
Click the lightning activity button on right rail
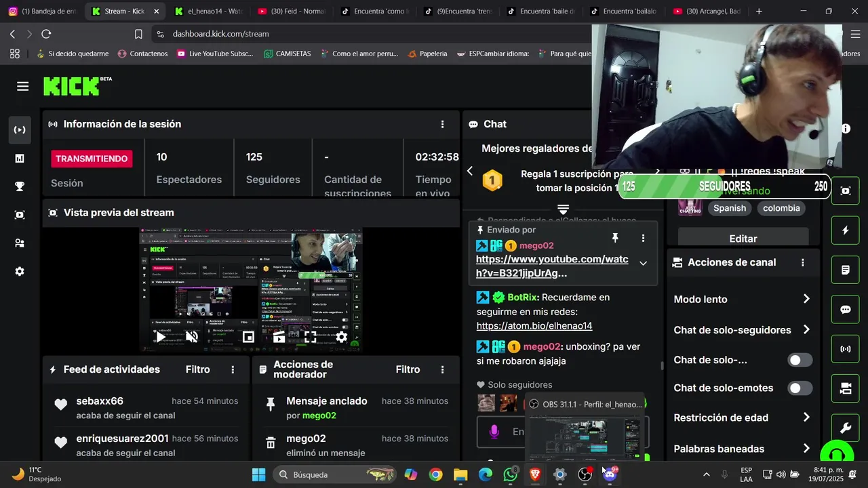pos(846,230)
